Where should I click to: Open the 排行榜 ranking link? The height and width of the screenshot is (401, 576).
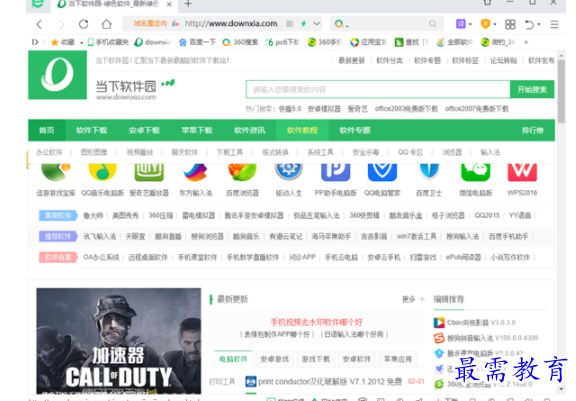(x=533, y=130)
